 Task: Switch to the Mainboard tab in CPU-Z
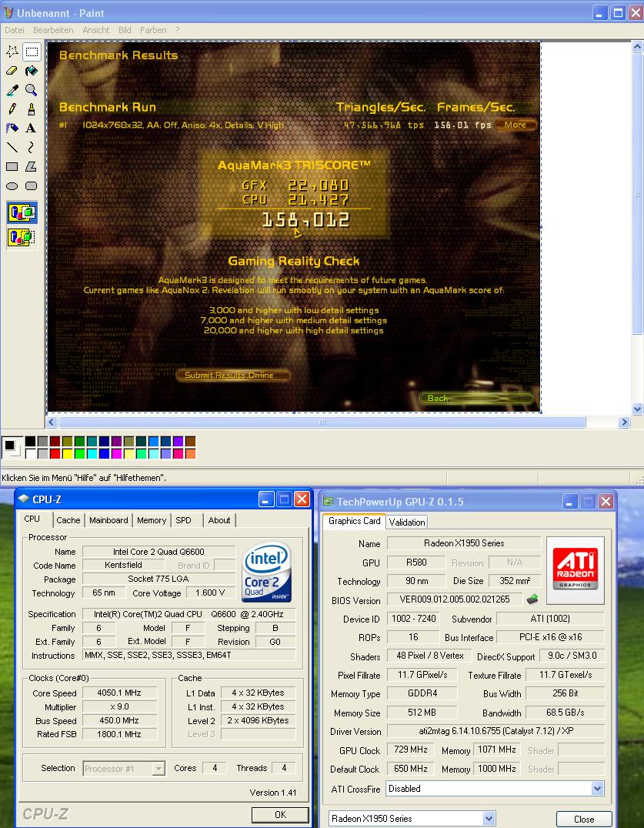coord(108,520)
